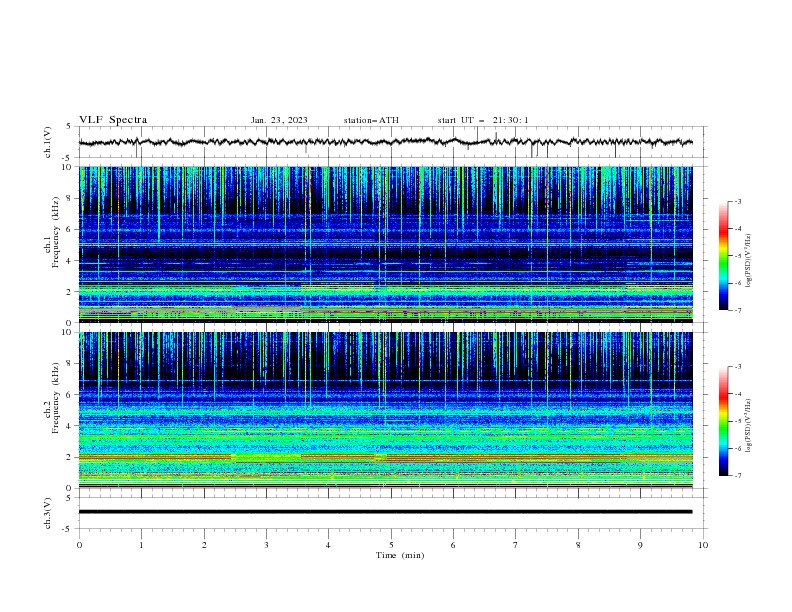792x612 pixels.
Task: Click the log(PSD) label beside ch.2 colorbar
Action: pyautogui.click(x=748, y=426)
